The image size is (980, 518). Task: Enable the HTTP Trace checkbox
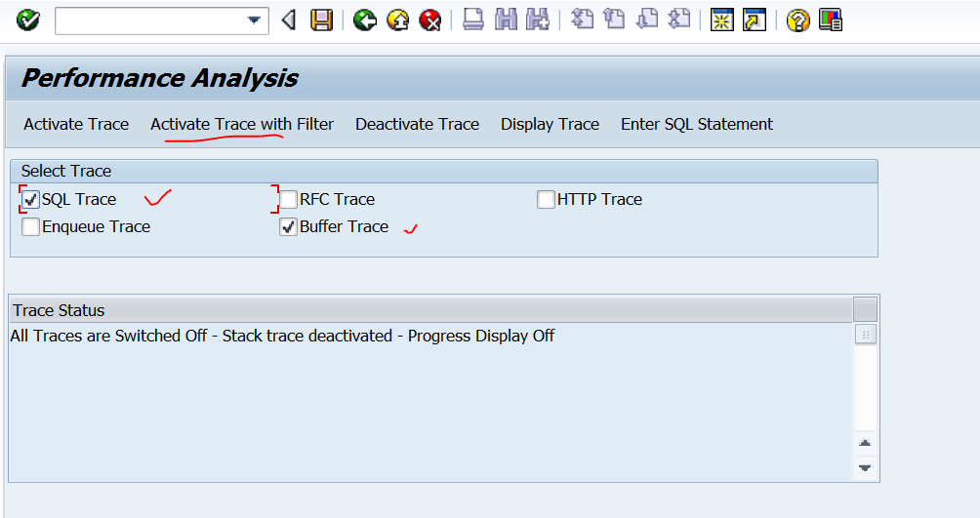(x=546, y=199)
